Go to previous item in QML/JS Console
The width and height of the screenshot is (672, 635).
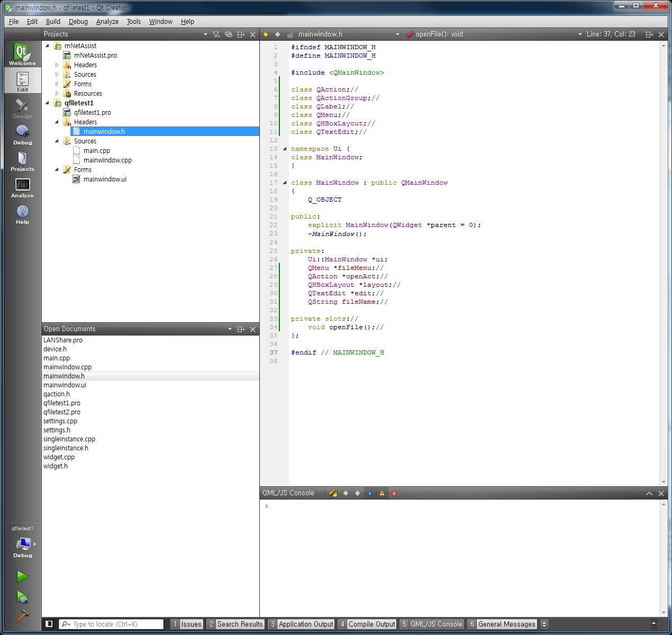346,493
